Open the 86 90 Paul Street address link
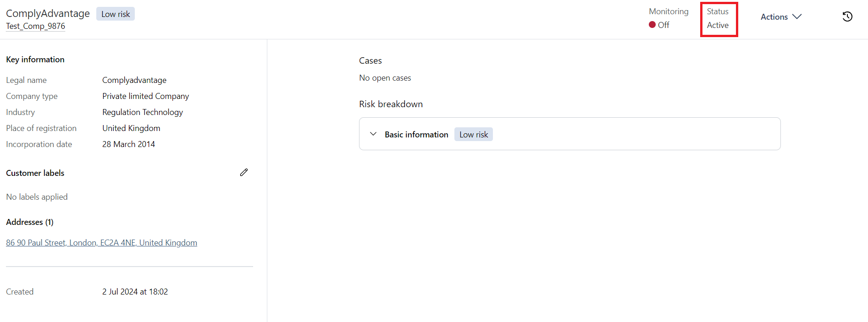Screen dimensions: 868x322 coord(101,243)
